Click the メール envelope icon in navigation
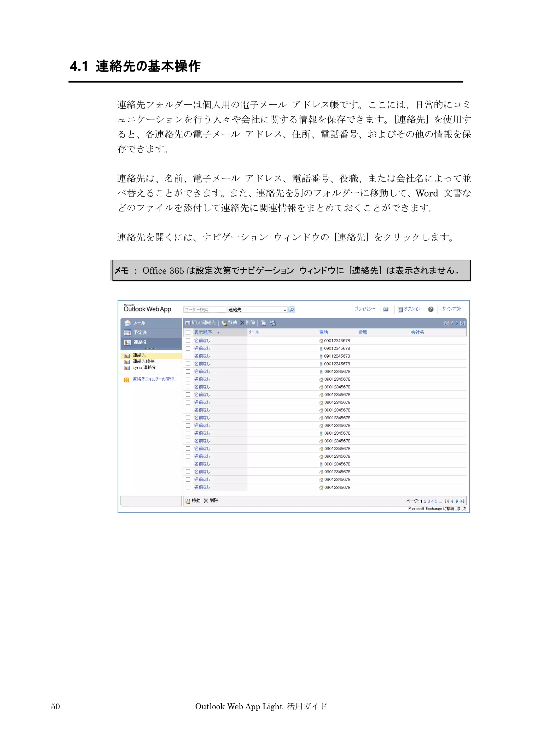The width and height of the screenshot is (535, 756). pyautogui.click(x=127, y=323)
